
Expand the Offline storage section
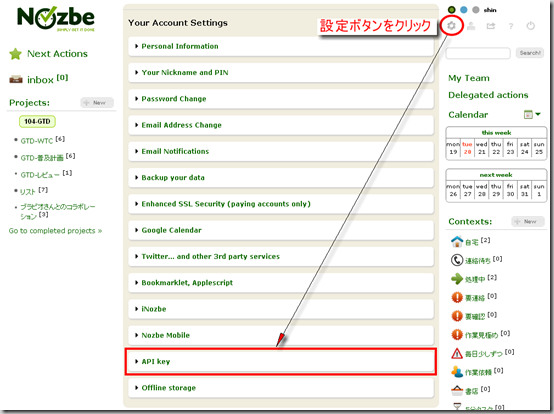point(281,388)
